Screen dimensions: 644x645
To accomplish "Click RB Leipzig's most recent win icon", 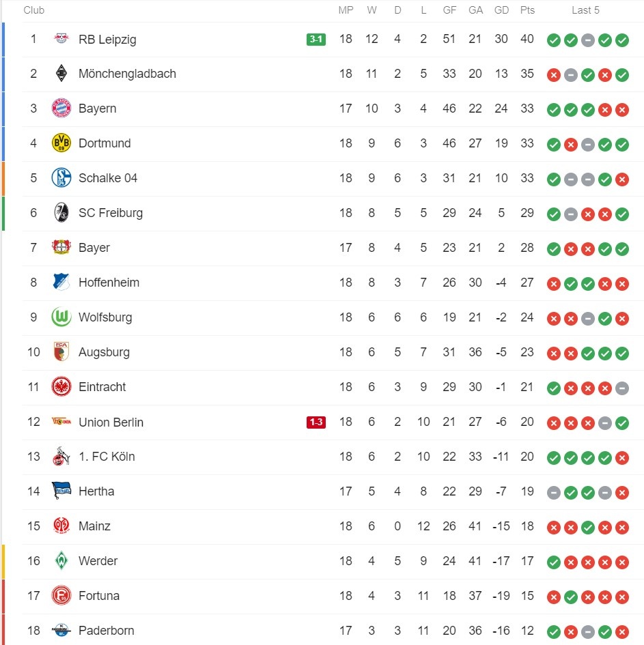I will tap(621, 40).
